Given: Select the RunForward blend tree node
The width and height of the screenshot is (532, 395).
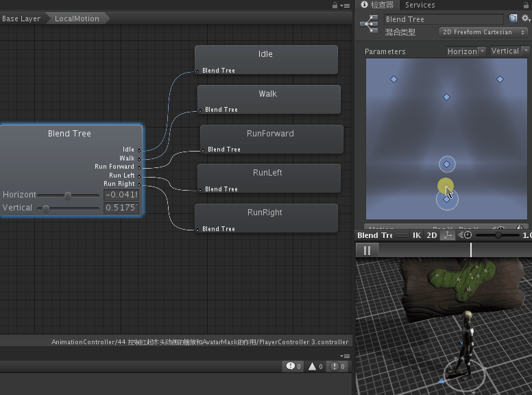Looking at the screenshot, I should pyautogui.click(x=271, y=139).
